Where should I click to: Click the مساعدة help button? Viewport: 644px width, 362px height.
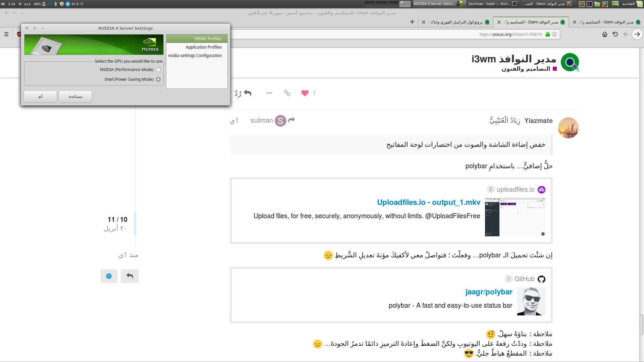75,97
